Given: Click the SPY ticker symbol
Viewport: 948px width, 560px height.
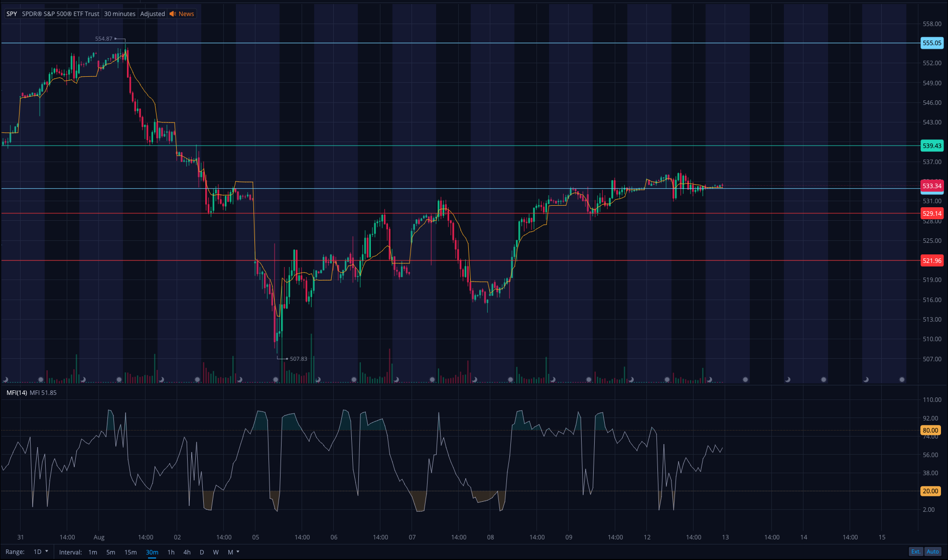Looking at the screenshot, I should 12,14.
